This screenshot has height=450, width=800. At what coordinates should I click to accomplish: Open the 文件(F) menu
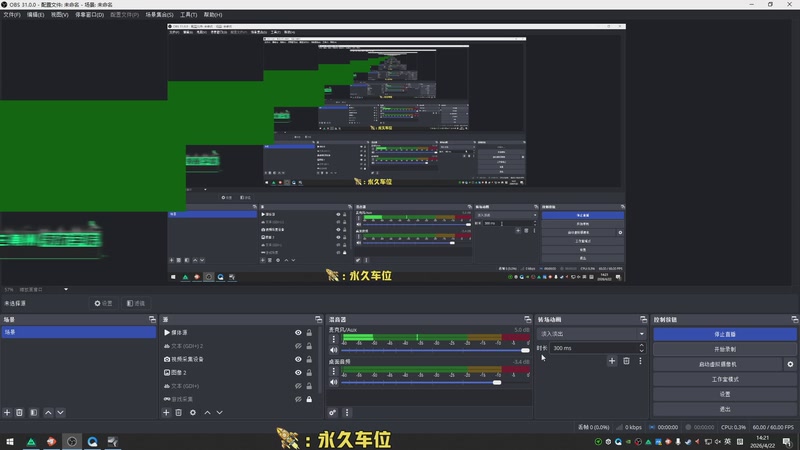12,15
